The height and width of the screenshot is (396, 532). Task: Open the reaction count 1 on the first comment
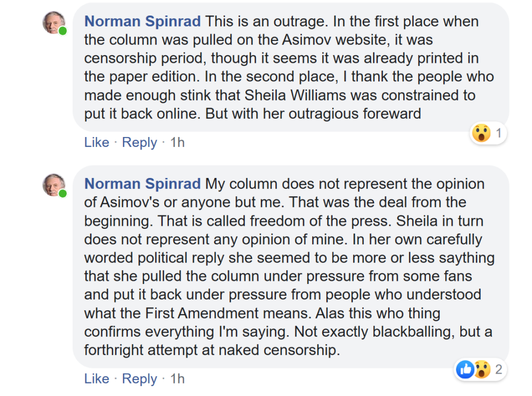coord(498,133)
